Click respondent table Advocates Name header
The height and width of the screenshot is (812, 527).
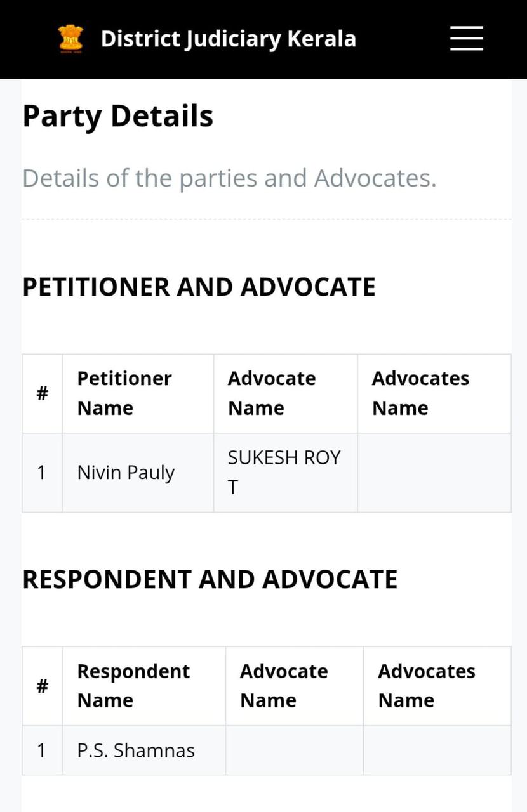(x=427, y=686)
